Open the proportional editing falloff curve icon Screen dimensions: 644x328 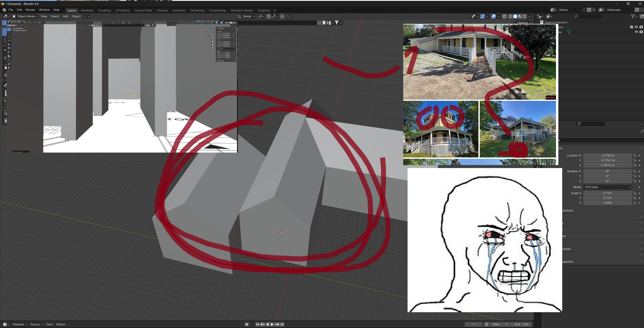coord(288,16)
